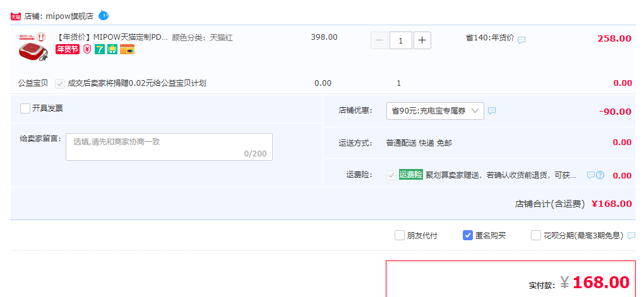Click the 颜色分类：天猫红 text
This screenshot has height=297, width=644.
203,38
